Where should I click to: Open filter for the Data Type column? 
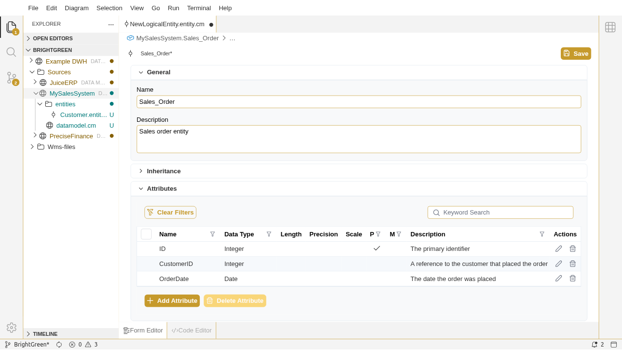[269, 234]
